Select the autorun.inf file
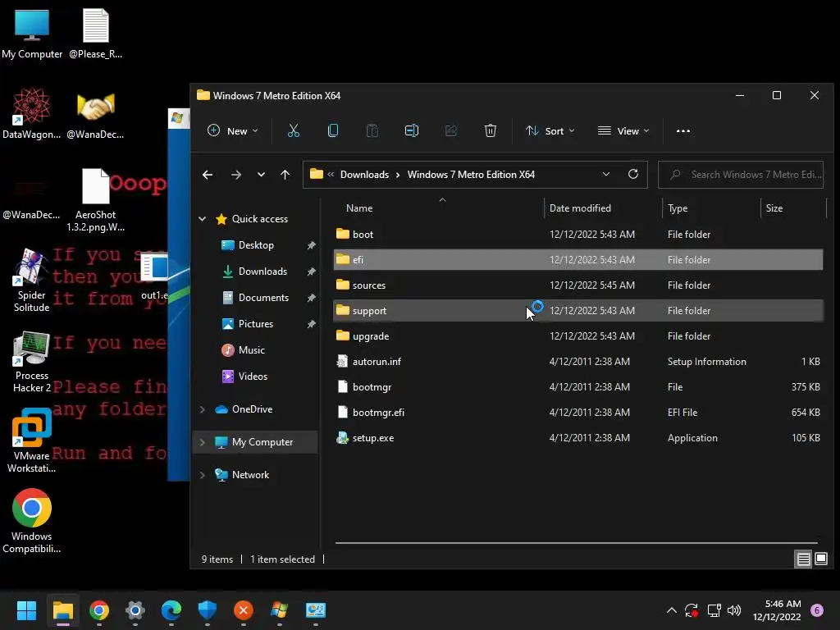The height and width of the screenshot is (630, 840). [578, 362]
